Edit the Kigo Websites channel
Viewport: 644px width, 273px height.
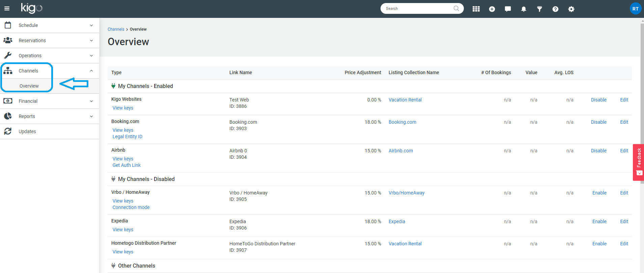click(624, 100)
